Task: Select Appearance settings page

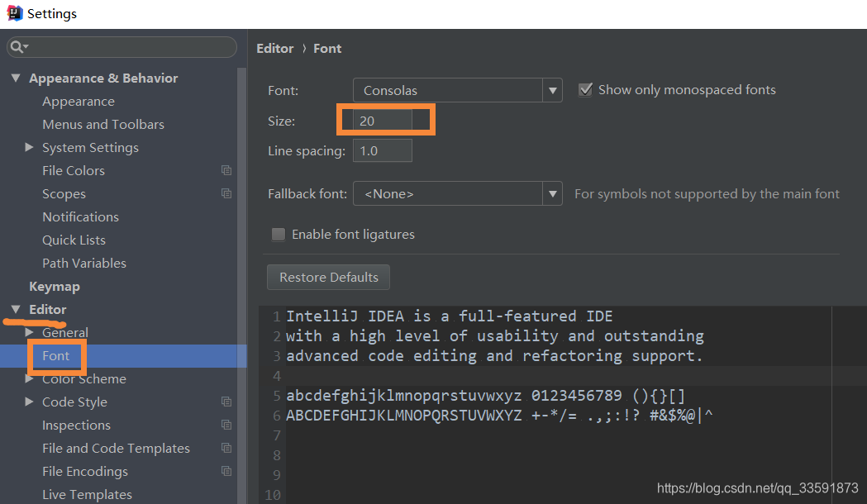Action: [x=79, y=102]
